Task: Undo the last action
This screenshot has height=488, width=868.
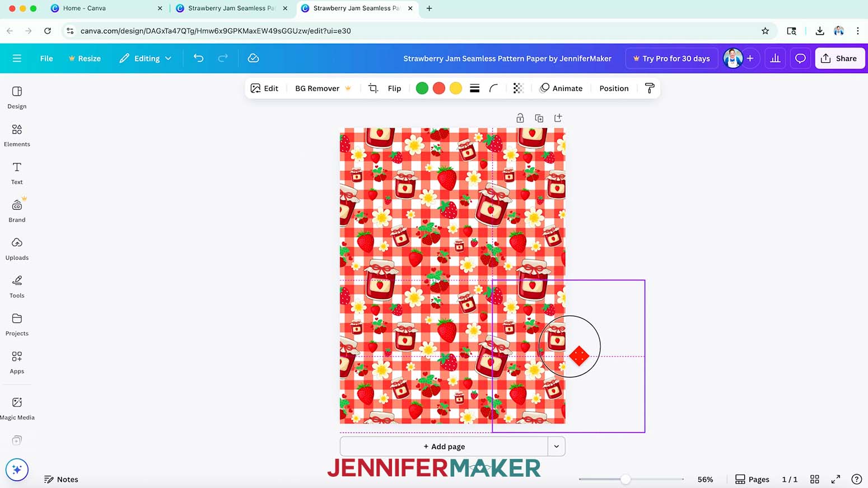Action: point(198,58)
